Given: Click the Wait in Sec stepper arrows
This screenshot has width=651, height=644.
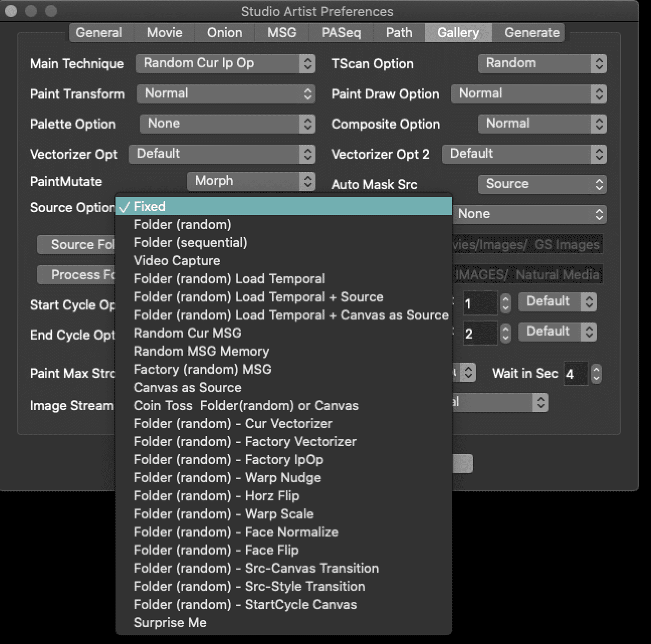Looking at the screenshot, I should 596,373.
